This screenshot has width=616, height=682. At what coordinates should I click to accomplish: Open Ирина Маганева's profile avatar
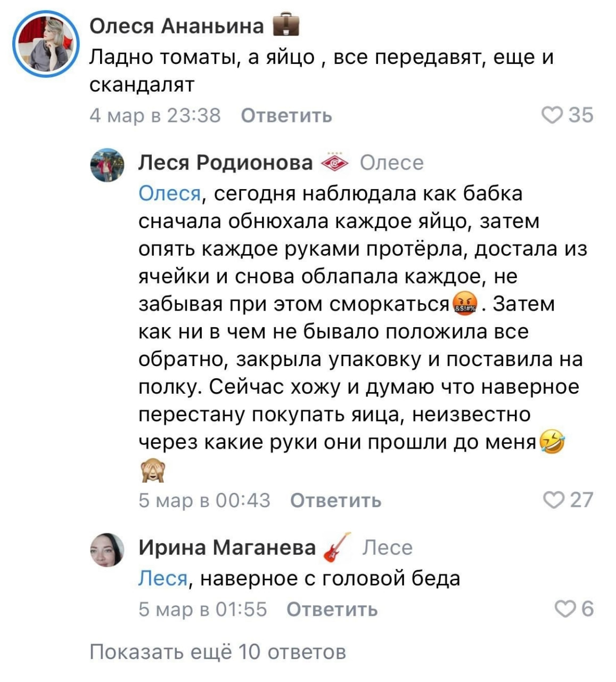[x=107, y=549]
